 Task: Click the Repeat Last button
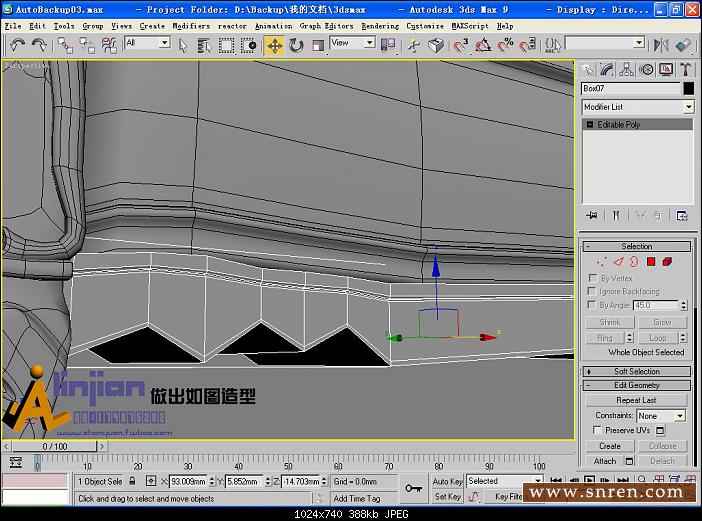(636, 400)
